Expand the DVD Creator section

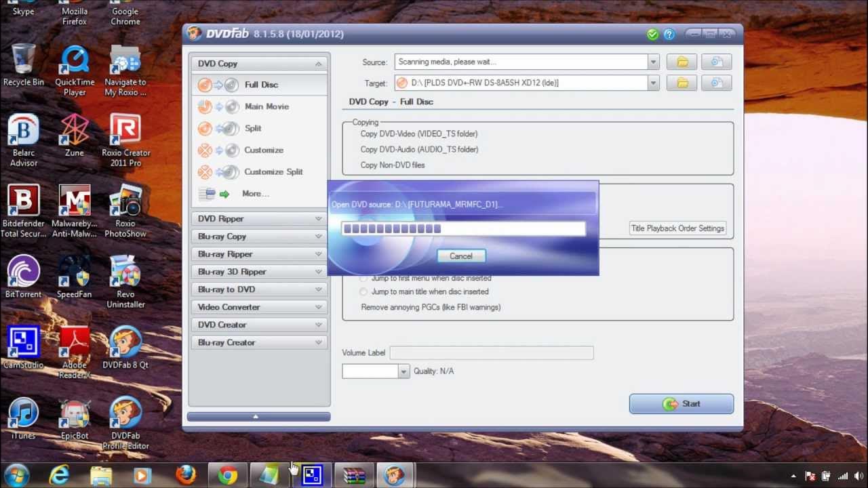coord(319,325)
